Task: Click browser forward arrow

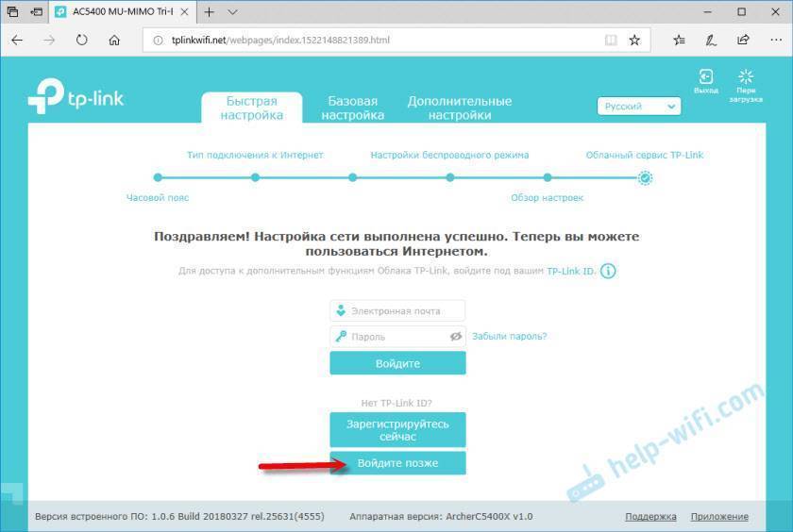Action: [49, 40]
